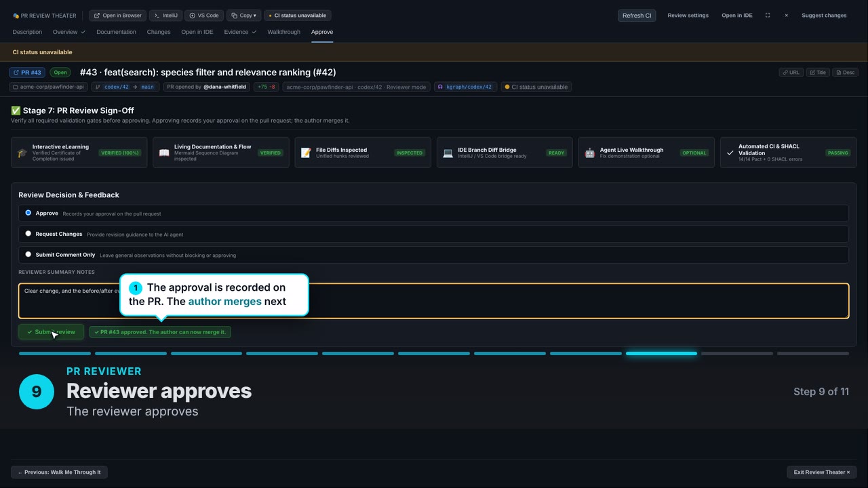868x488 pixels.
Task: Click into the reviewer summary notes field
Action: (x=433, y=301)
